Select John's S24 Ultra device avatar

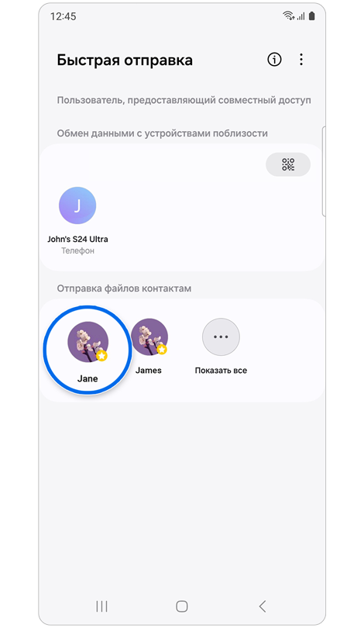point(77,205)
